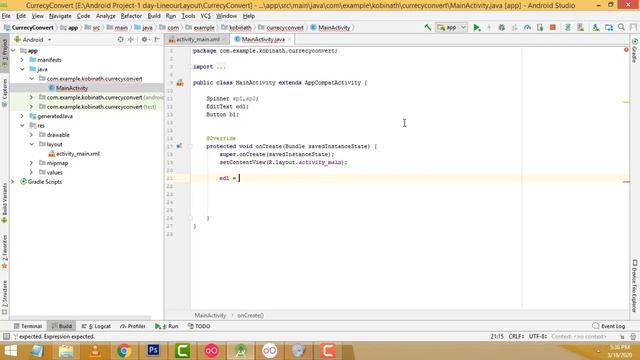640x360 pixels.
Task: Attach debugger to Android process icon
Action: (x=540, y=27)
